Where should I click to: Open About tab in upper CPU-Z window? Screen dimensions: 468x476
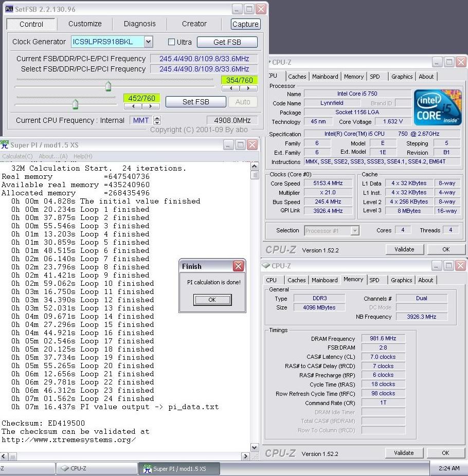point(426,77)
